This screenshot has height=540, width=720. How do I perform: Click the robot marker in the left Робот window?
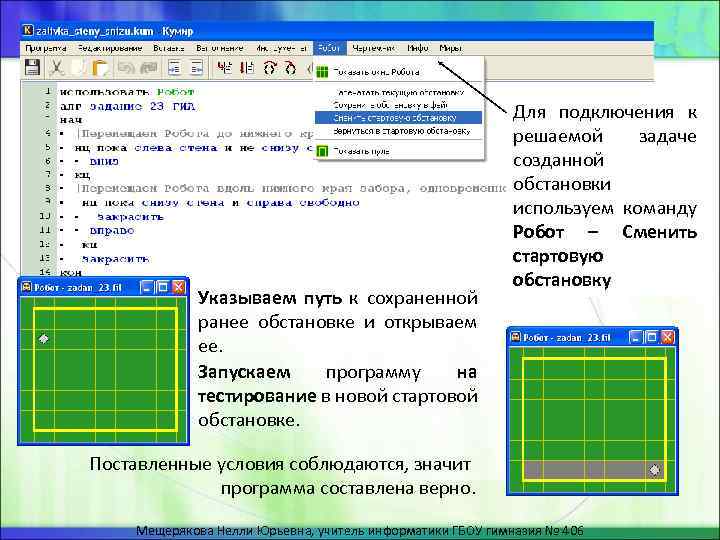44,339
